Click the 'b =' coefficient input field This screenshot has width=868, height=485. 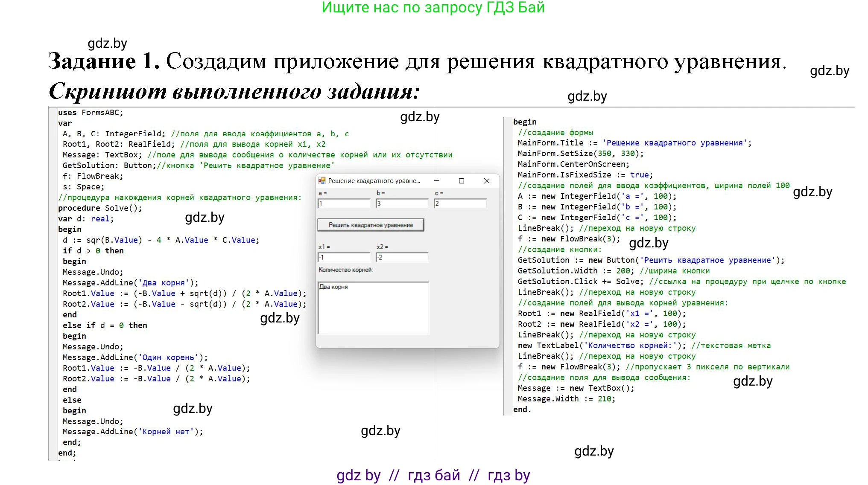[402, 204]
